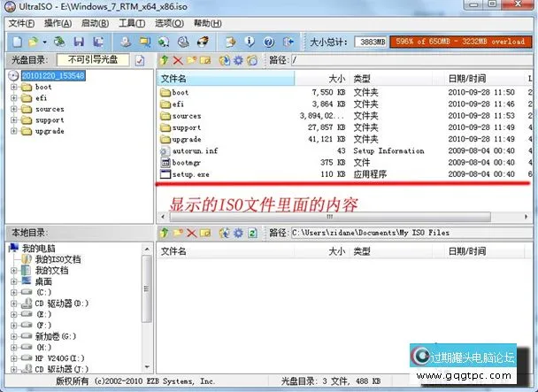Expand the boot folder in disc tree
This screenshot has height=392, width=538.
(14, 88)
